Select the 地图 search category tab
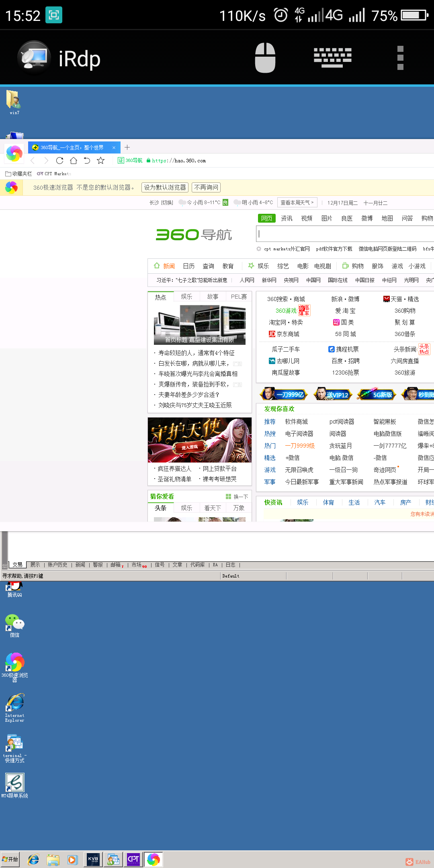 (387, 218)
